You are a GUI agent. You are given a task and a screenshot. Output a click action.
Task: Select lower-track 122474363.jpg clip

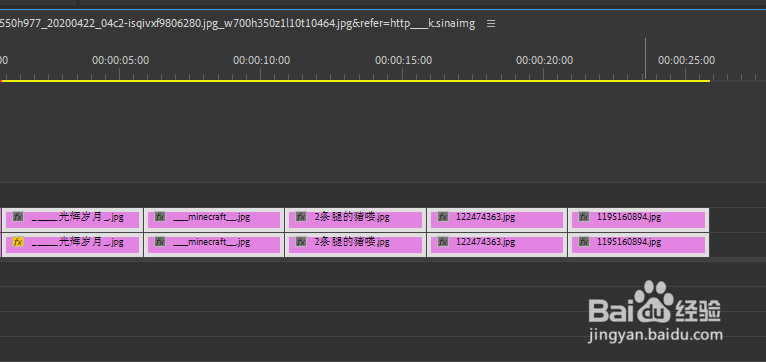tap(497, 245)
